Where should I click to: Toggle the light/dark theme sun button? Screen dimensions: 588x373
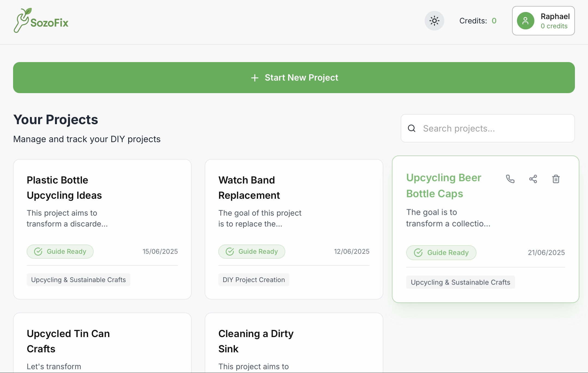(x=434, y=21)
